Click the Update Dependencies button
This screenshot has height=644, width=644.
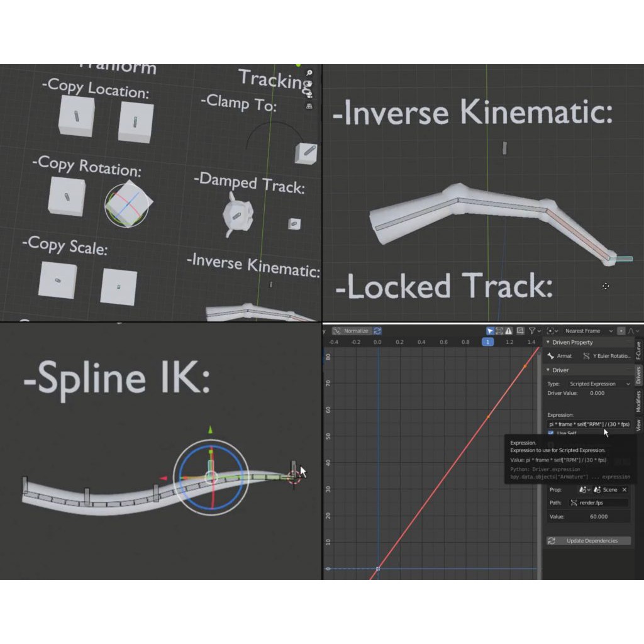tap(588, 540)
